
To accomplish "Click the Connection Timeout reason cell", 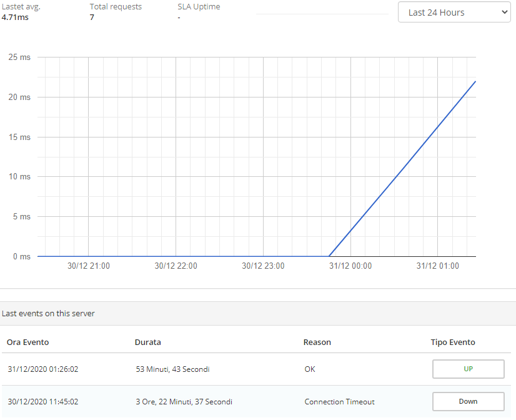I will pyautogui.click(x=339, y=402).
